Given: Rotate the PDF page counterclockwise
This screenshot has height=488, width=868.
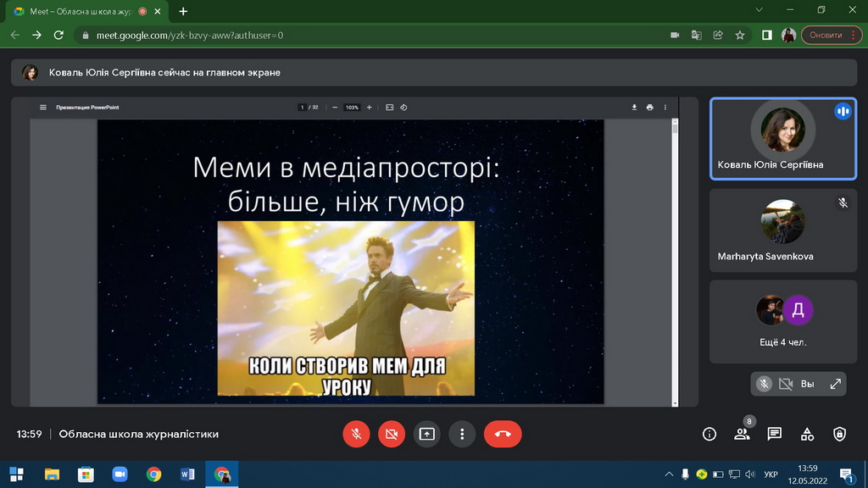Looking at the screenshot, I should click(x=403, y=108).
